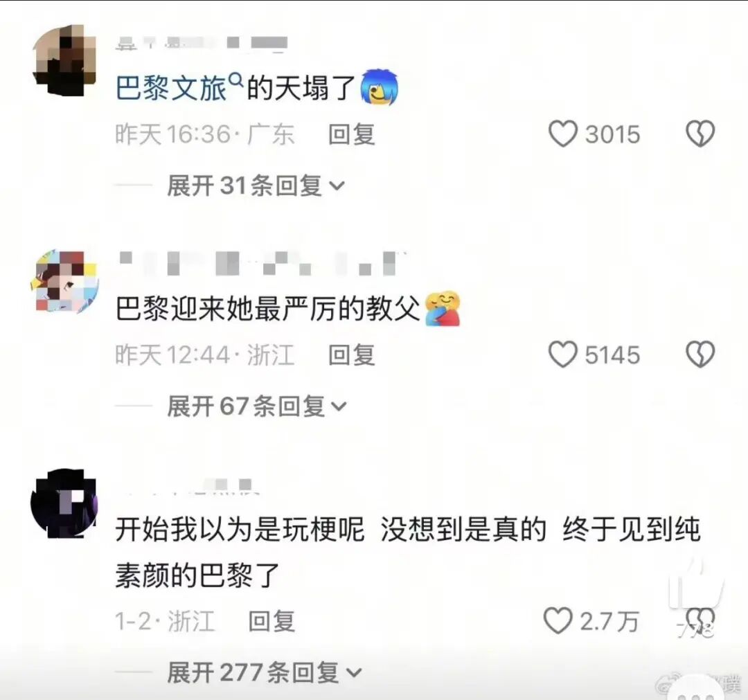This screenshot has width=748, height=700.
Task: Open second commenter's cartoon avatar
Action: (66, 281)
